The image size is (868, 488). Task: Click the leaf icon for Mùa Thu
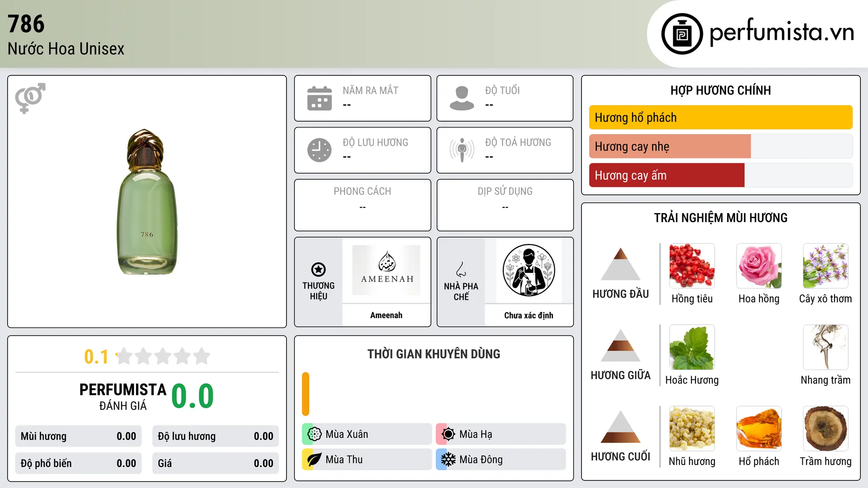314,460
